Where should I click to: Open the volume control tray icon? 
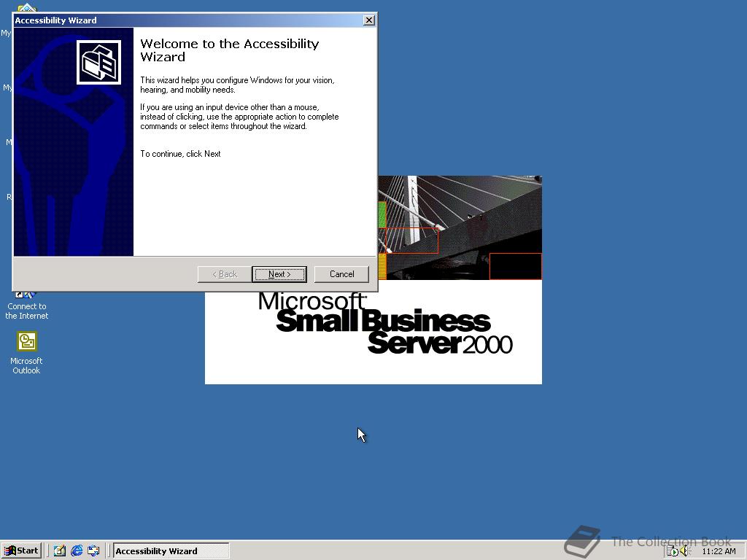pyautogui.click(x=684, y=551)
